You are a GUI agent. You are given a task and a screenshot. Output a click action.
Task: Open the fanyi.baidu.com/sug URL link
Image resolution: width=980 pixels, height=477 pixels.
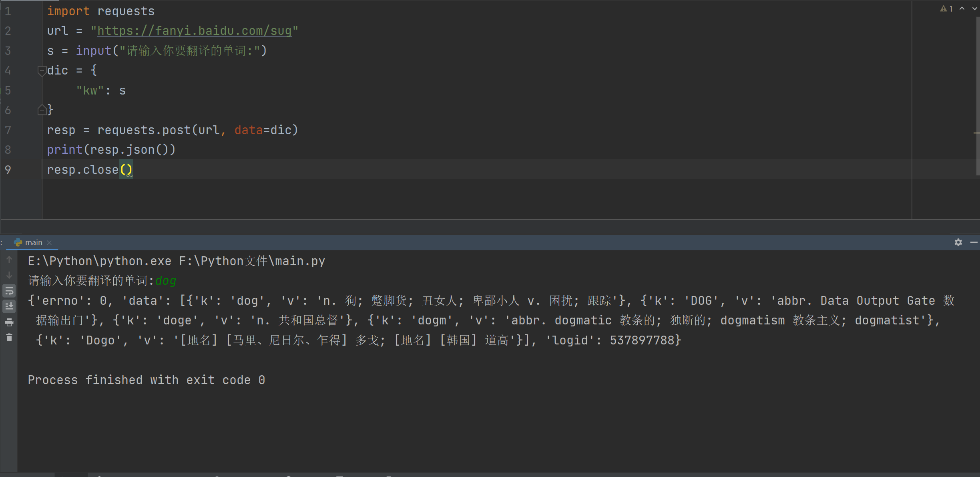195,31
